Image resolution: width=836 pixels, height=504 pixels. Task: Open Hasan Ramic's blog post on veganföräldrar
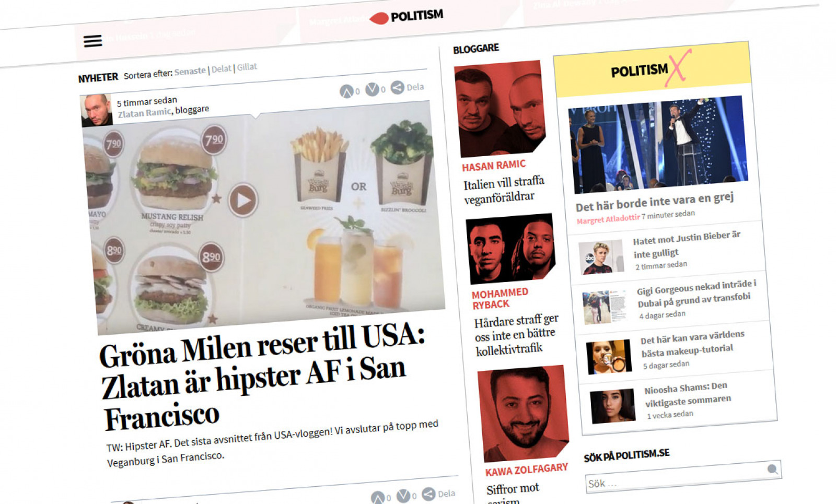point(504,190)
